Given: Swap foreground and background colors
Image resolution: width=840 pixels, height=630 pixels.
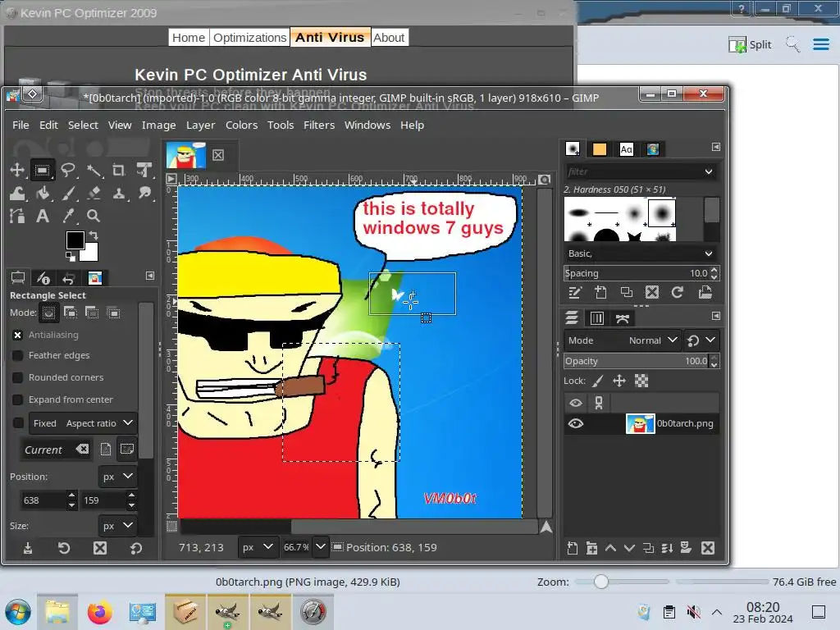Looking at the screenshot, I should point(94,235).
